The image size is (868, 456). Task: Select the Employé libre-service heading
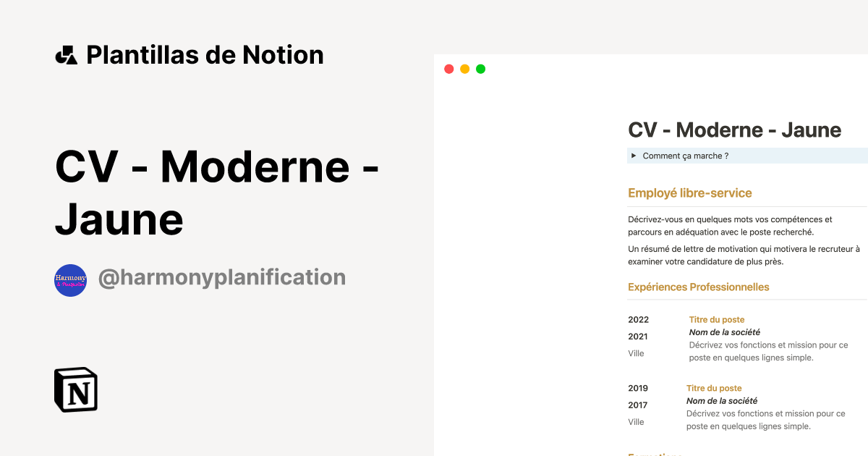tap(689, 193)
